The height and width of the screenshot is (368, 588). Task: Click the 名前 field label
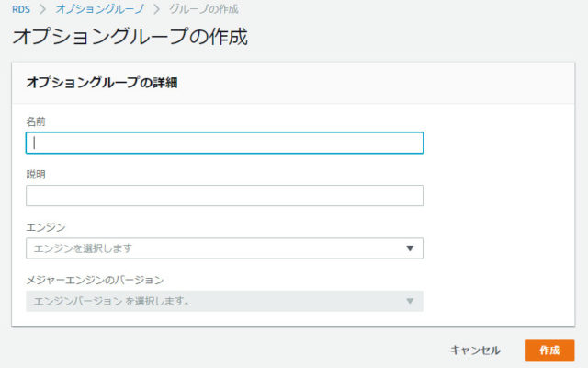[36, 121]
